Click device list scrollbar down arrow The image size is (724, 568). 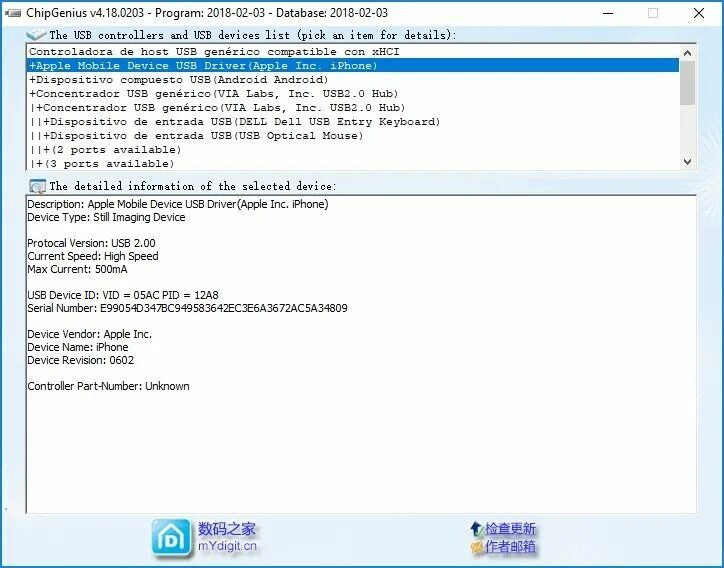[688, 162]
